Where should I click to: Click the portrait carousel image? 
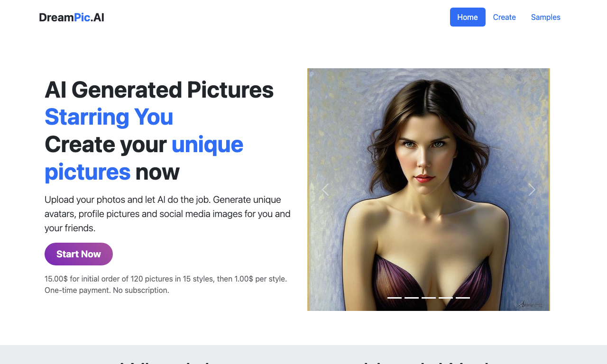point(429,190)
